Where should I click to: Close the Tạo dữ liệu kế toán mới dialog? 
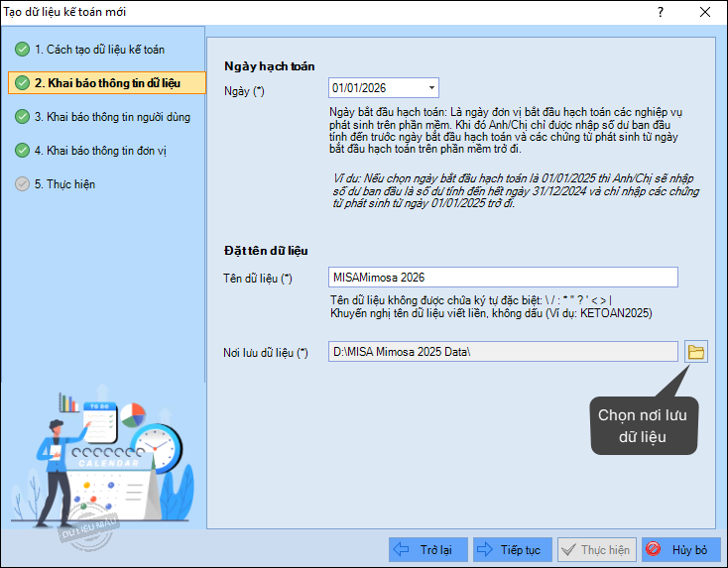coord(705,12)
